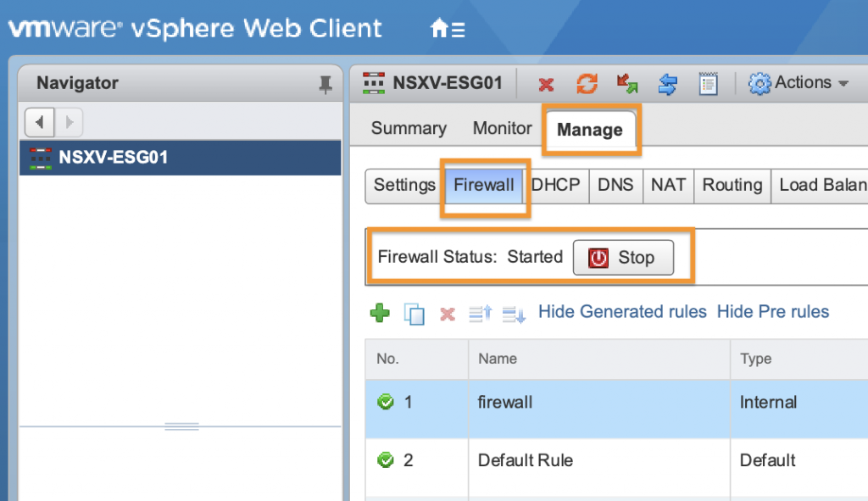This screenshot has width=868, height=501.
Task: Move rule up icon
Action: pyautogui.click(x=481, y=314)
